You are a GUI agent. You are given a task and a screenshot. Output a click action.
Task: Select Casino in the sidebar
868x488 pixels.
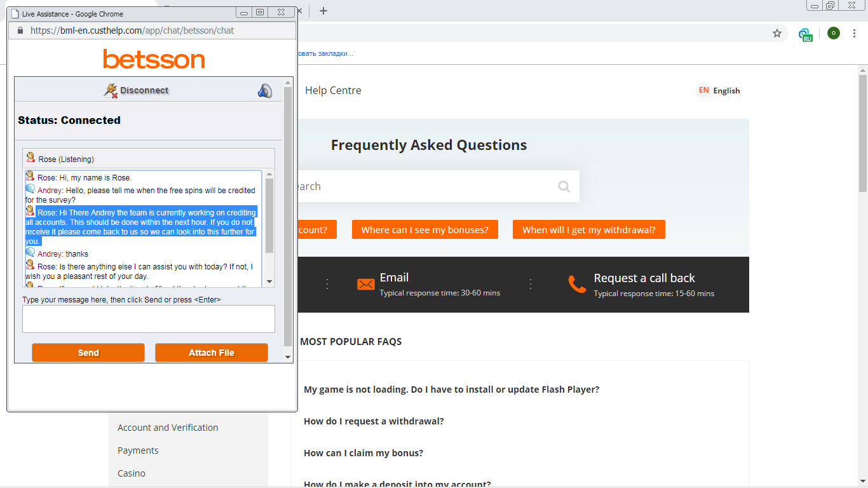(132, 473)
